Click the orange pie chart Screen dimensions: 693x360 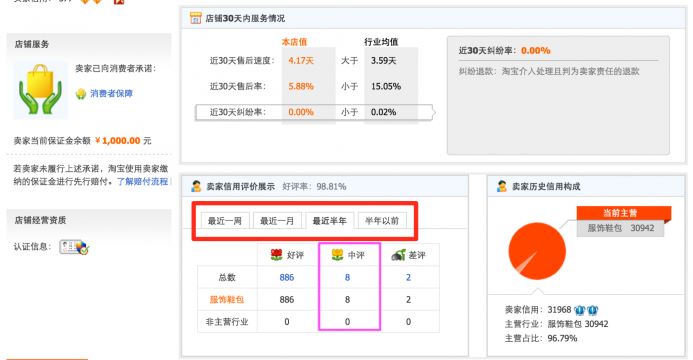537,251
